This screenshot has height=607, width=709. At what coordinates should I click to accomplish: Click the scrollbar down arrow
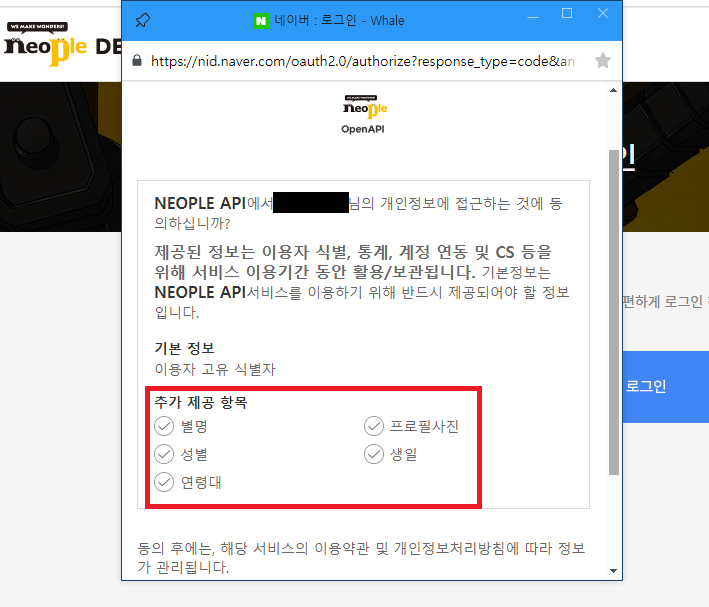point(613,571)
